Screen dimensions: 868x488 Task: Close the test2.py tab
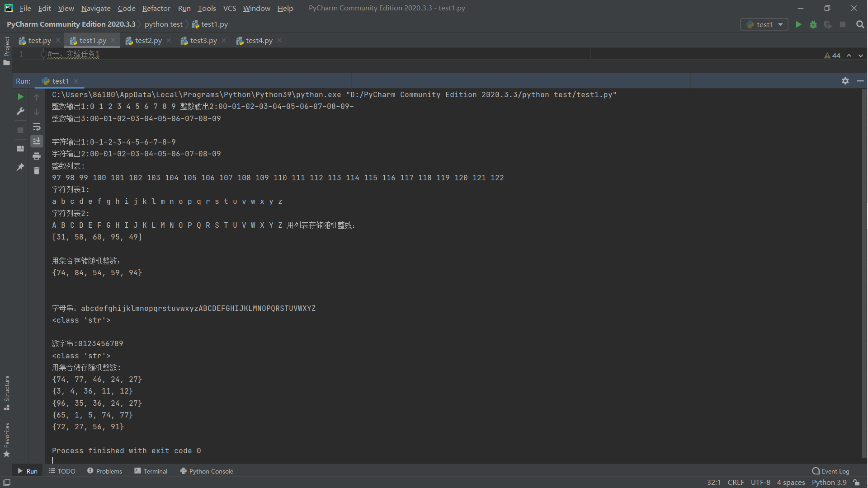169,41
